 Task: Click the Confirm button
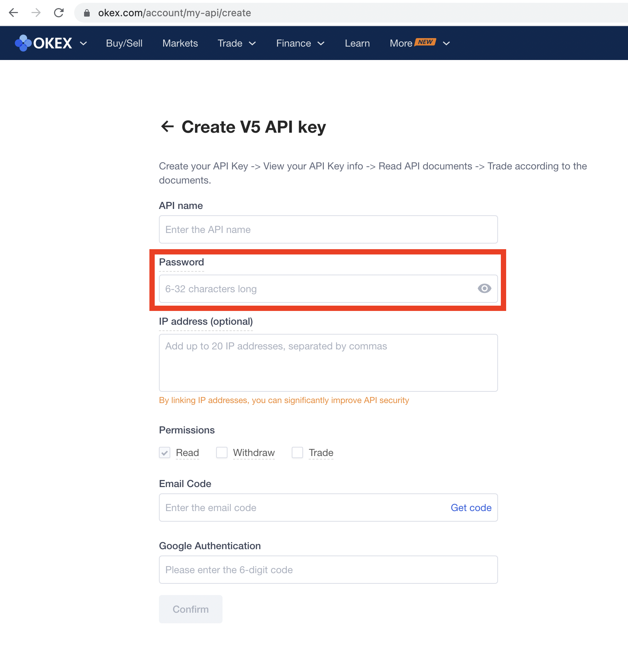(190, 609)
